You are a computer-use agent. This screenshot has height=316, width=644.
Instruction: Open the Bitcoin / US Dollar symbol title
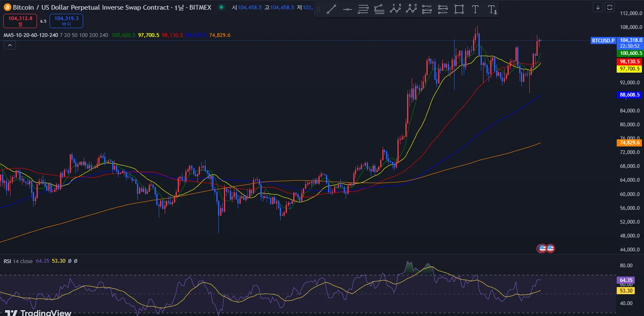pyautogui.click(x=112, y=7)
